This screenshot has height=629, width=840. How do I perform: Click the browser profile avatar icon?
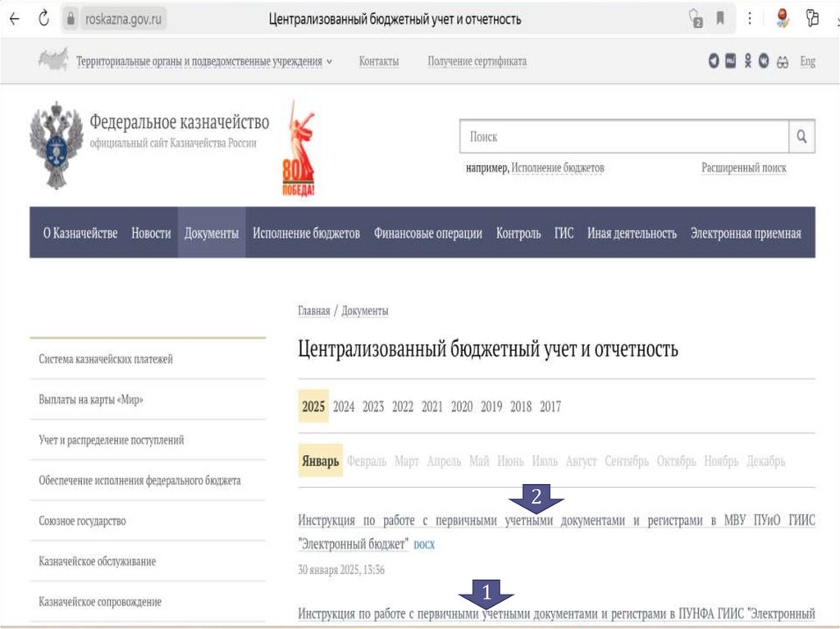click(x=783, y=18)
